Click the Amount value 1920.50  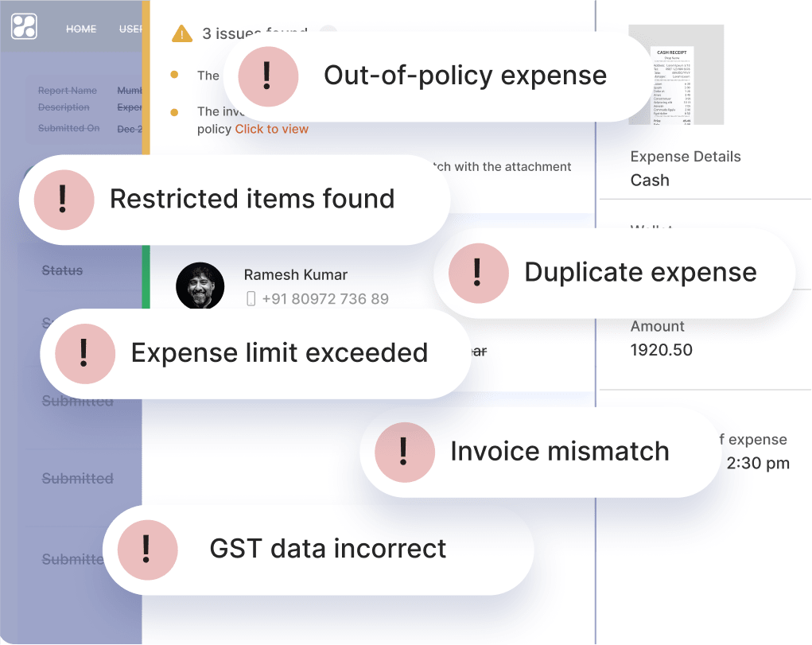663,350
